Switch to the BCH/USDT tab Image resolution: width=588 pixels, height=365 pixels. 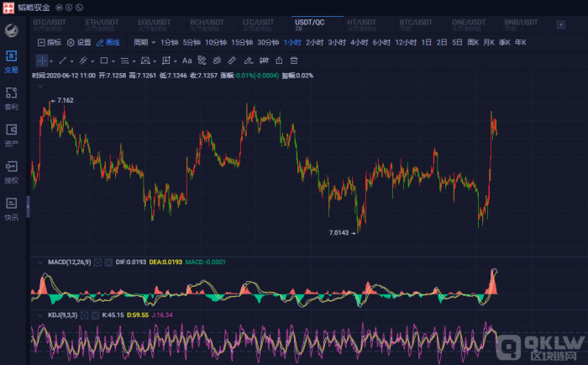pos(207,24)
